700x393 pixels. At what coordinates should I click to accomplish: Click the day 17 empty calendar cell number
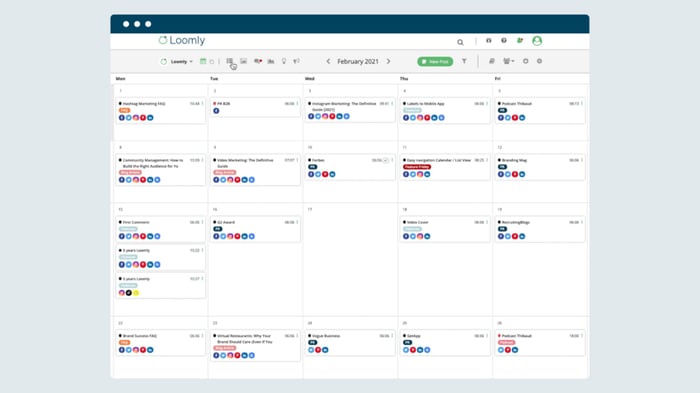(310, 209)
